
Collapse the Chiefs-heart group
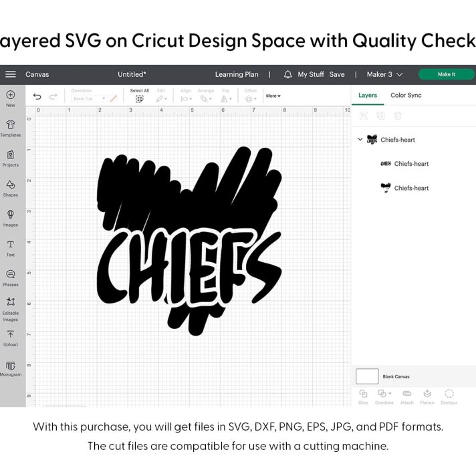[360, 140]
